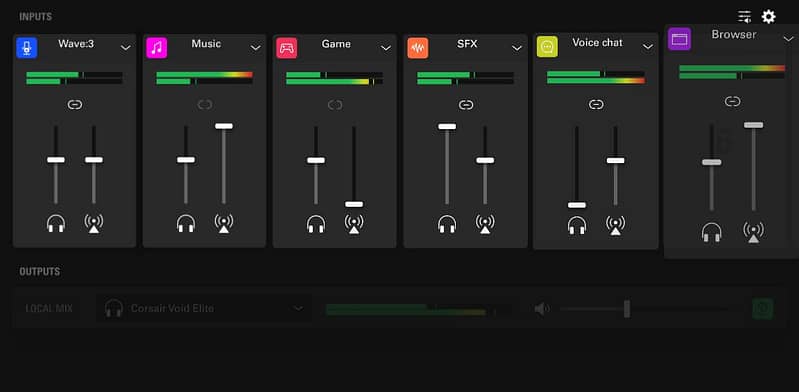This screenshot has height=392, width=799.
Task: Click the red Game controller icon
Action: click(287, 48)
